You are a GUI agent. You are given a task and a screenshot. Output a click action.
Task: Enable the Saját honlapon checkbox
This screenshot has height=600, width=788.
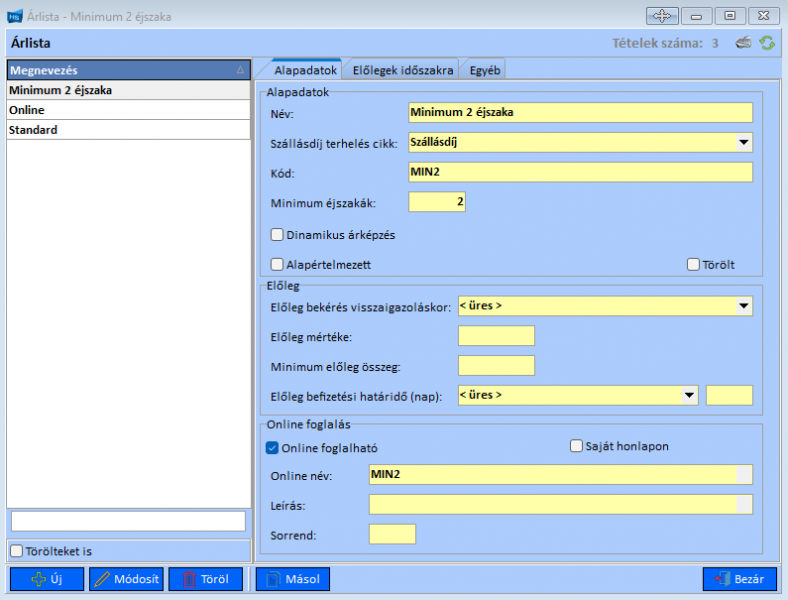(576, 446)
